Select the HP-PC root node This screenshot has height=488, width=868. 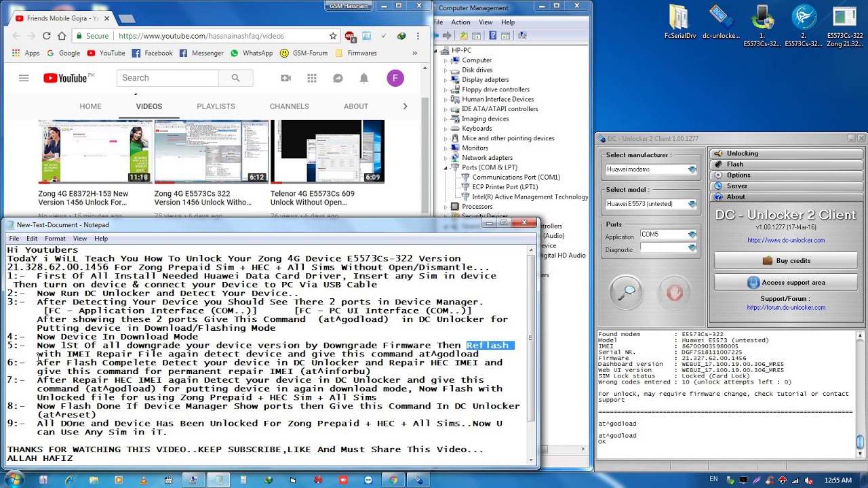461,50
